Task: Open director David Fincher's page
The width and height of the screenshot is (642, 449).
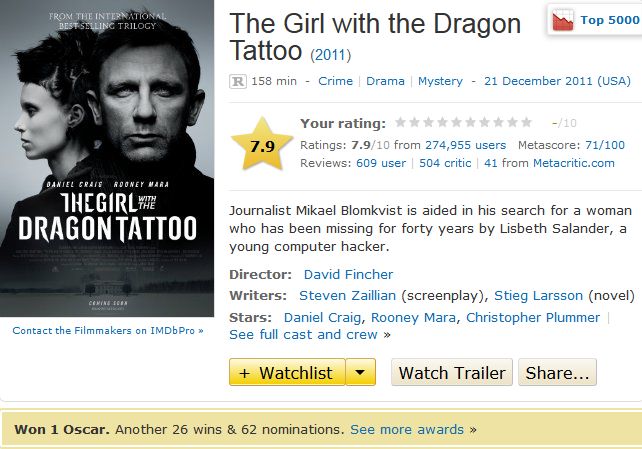Action: click(x=348, y=274)
